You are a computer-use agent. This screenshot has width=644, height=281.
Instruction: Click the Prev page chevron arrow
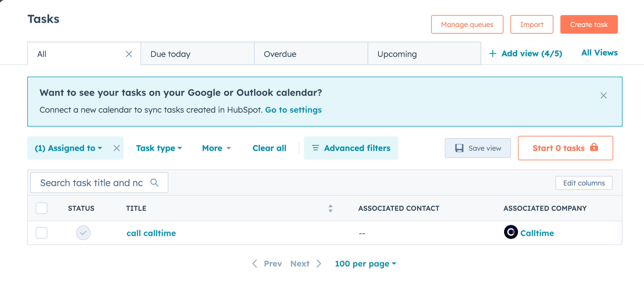click(x=255, y=264)
